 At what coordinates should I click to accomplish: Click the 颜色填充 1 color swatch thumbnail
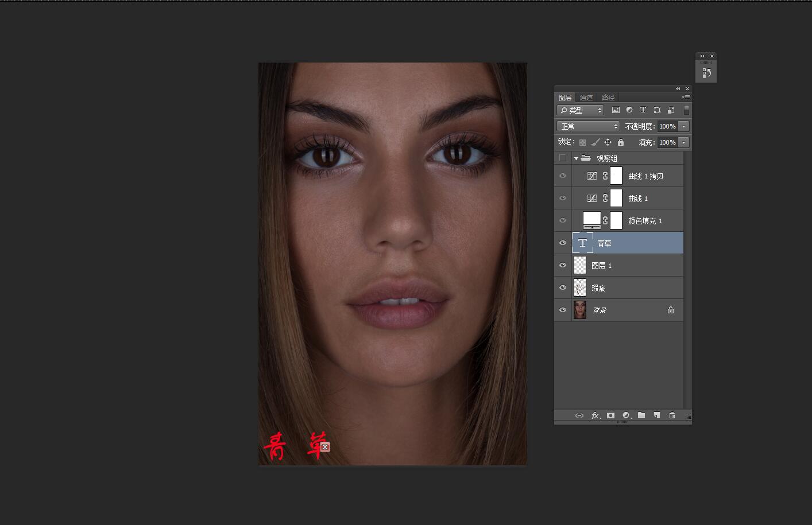[x=591, y=220]
